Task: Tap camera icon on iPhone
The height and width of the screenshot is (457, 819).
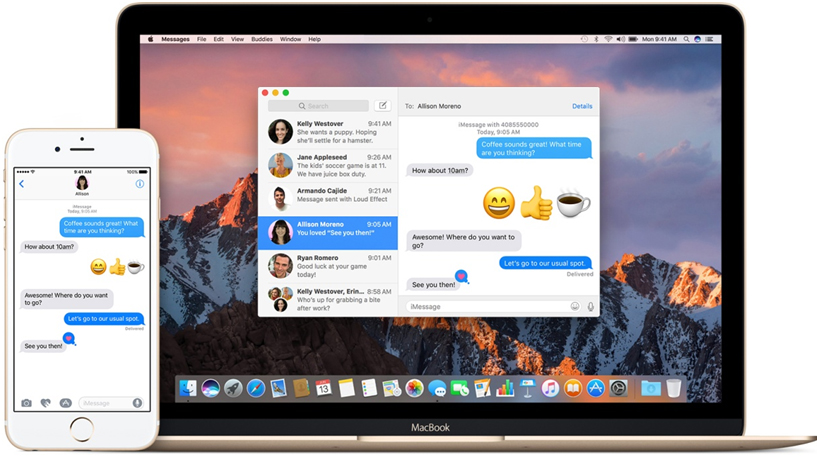Action: tap(26, 403)
